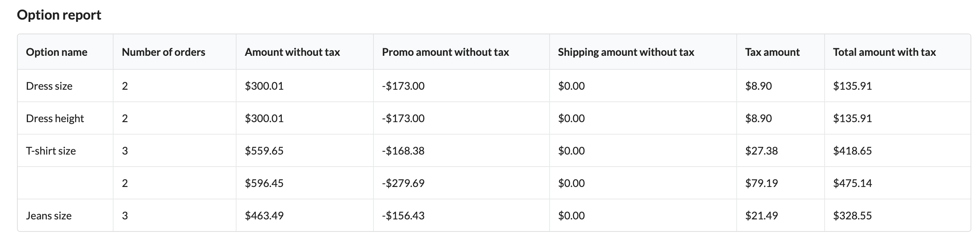Select the $475.14 total amount cell
The image size is (980, 239).
point(852,183)
